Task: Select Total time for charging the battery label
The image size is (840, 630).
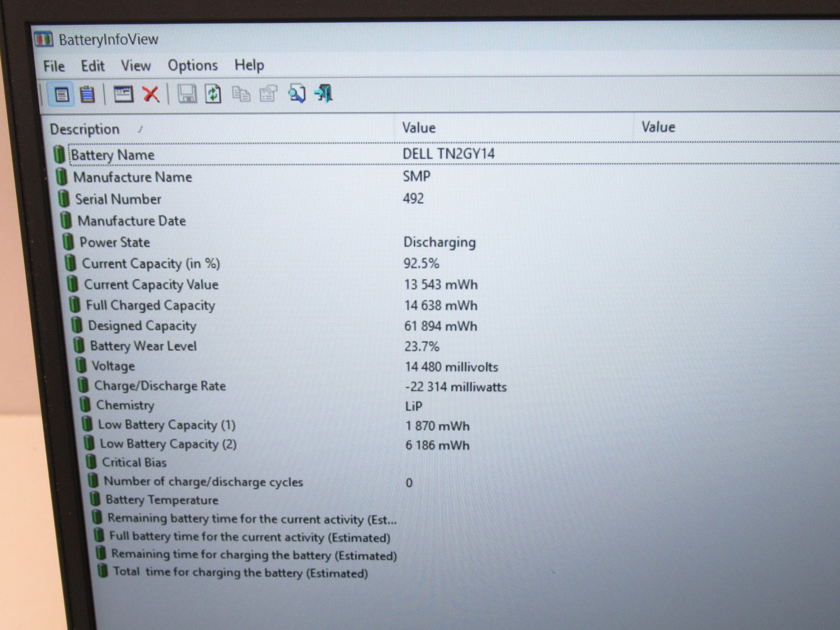Action: [240, 572]
